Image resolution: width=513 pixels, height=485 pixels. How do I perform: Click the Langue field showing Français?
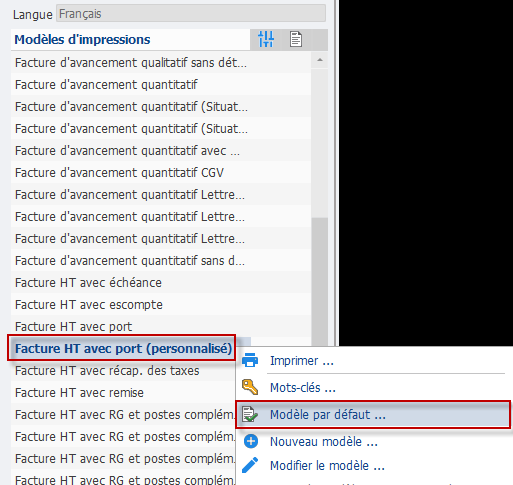[x=191, y=14]
